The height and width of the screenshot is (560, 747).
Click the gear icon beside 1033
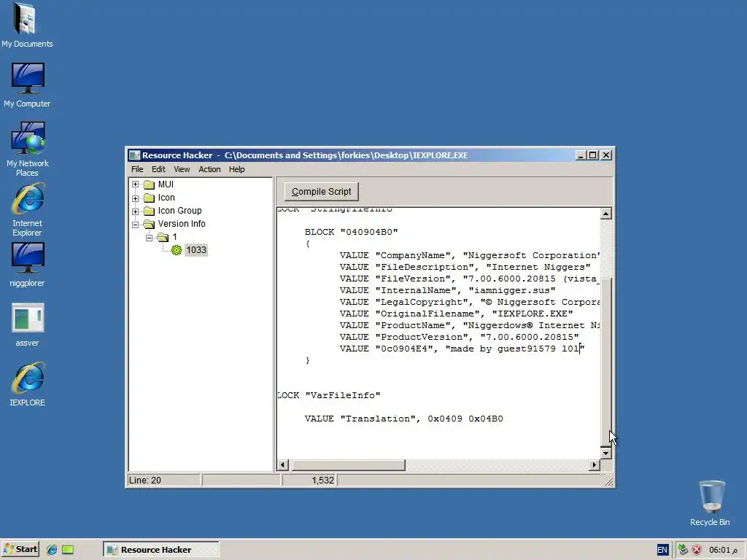point(177,250)
